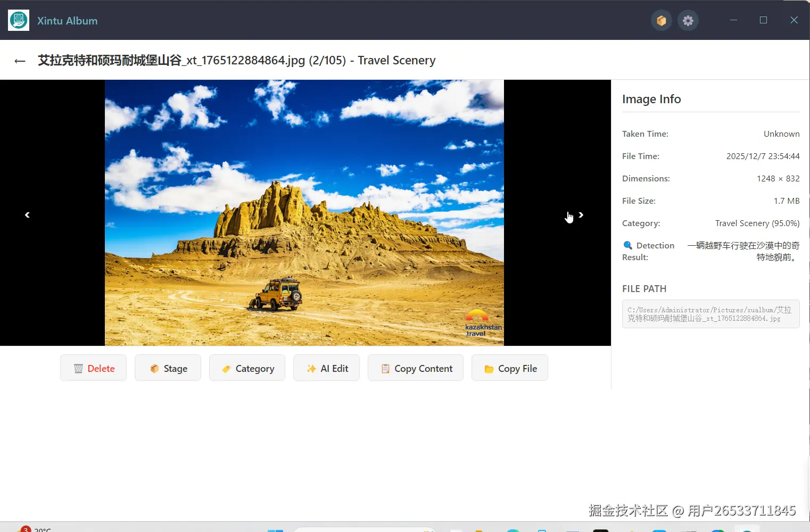Viewport: 810px width, 532px height.
Task: Delete the current photo
Action: [93, 368]
